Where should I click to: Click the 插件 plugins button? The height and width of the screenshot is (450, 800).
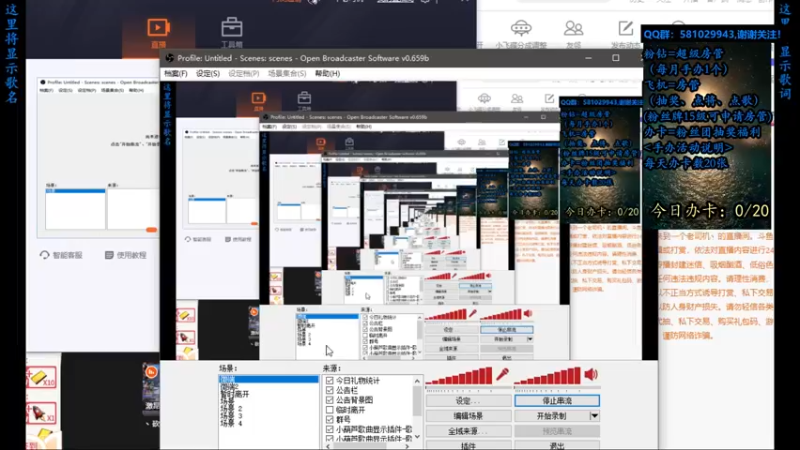tap(468, 446)
